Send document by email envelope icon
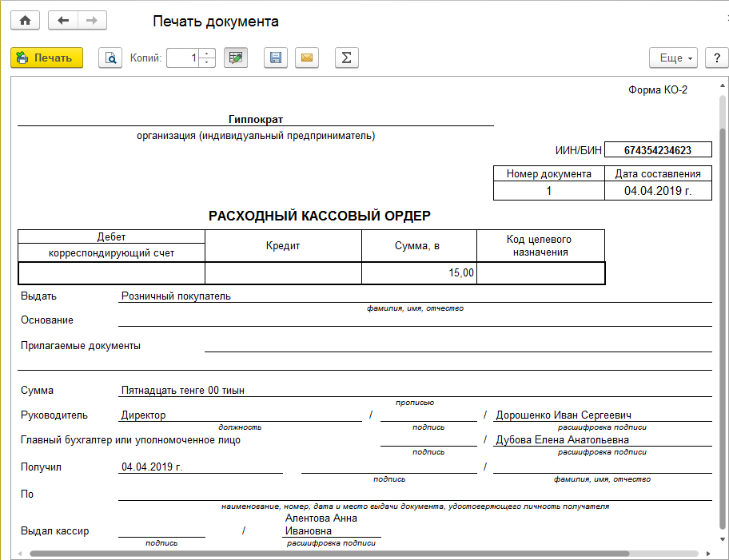The width and height of the screenshot is (729, 560). coord(307,58)
